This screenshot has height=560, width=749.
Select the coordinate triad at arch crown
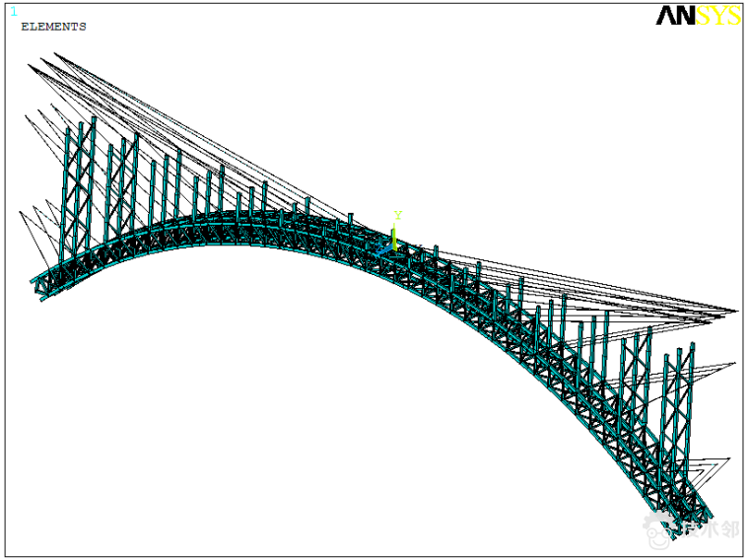[393, 242]
